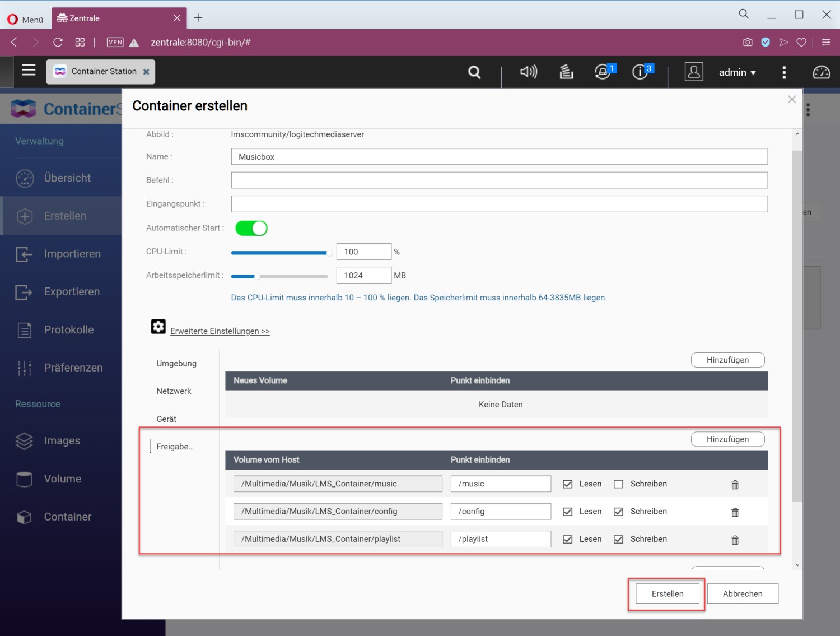Image resolution: width=840 pixels, height=636 pixels.
Task: Open the QTS main hamburger menu
Action: (29, 70)
